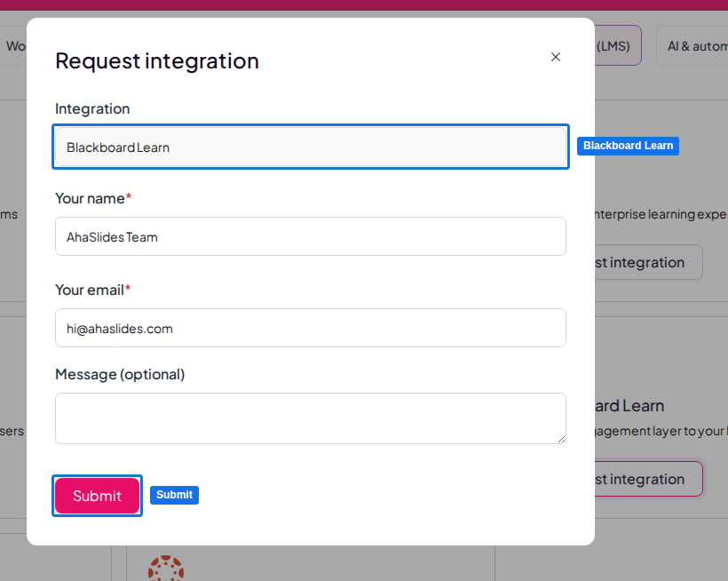Click into the Message (optional) textarea
This screenshot has width=728, height=581.
310,418
